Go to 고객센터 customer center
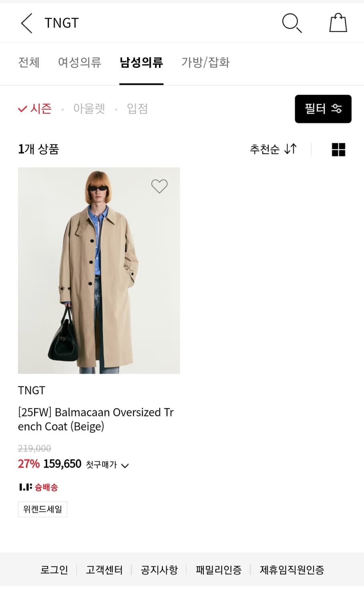The image size is (364, 602). [104, 569]
